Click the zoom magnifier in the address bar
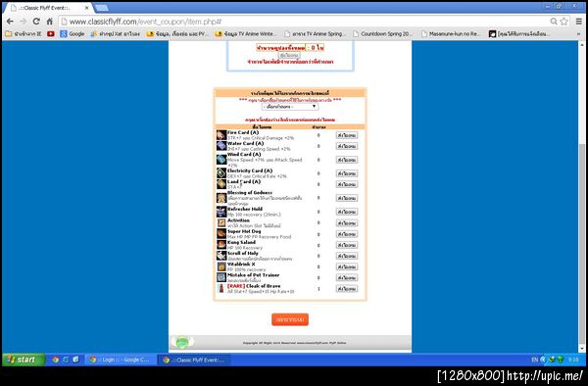This screenshot has width=588, height=386. point(554,22)
